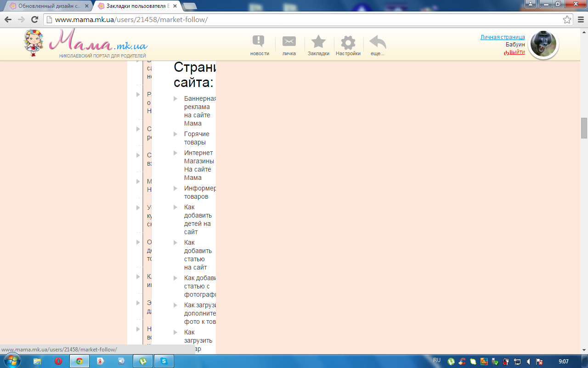Open the Личная страница link
Image resolution: width=588 pixels, height=368 pixels.
point(502,37)
